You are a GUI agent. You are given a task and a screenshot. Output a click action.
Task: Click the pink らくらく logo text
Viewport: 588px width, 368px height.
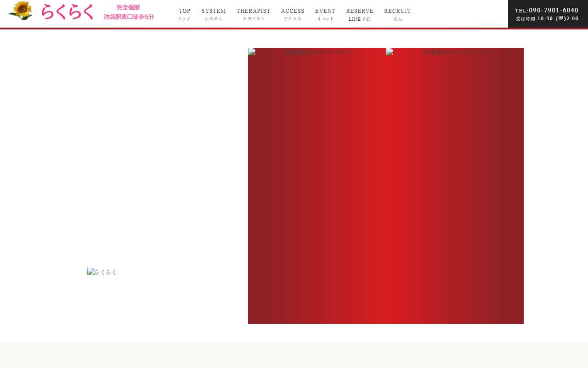(68, 11)
